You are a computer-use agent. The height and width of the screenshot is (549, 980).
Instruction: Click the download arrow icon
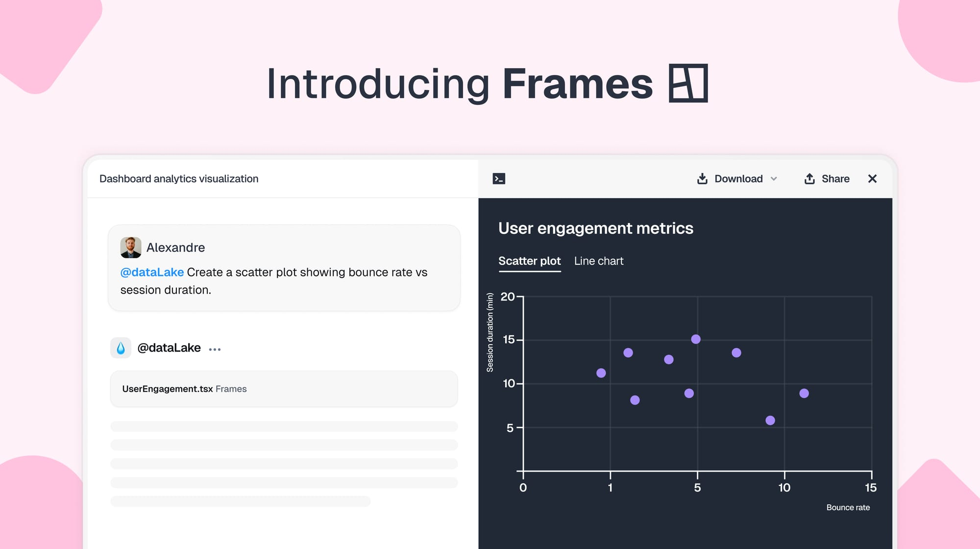702,178
